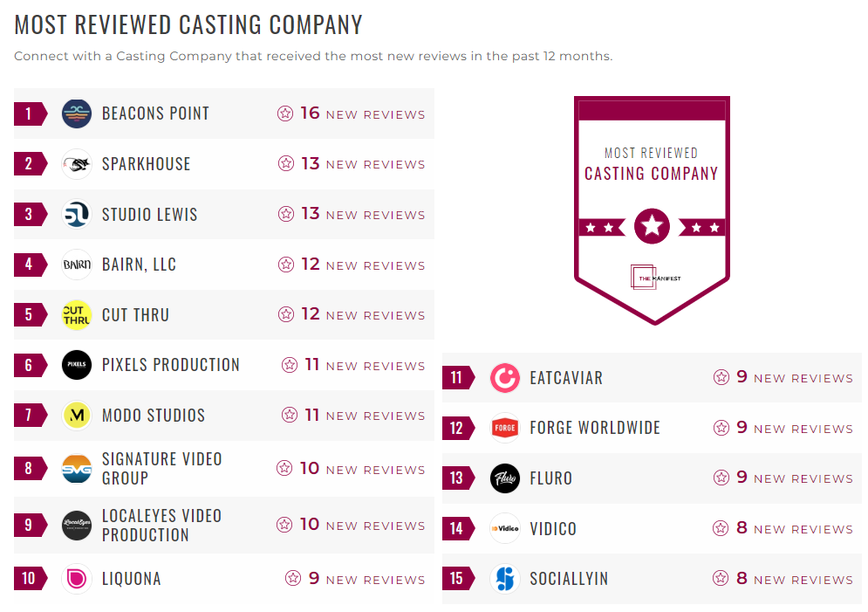868x612 pixels.
Task: Click the Eatcaviar pink logo icon
Action: point(505,378)
